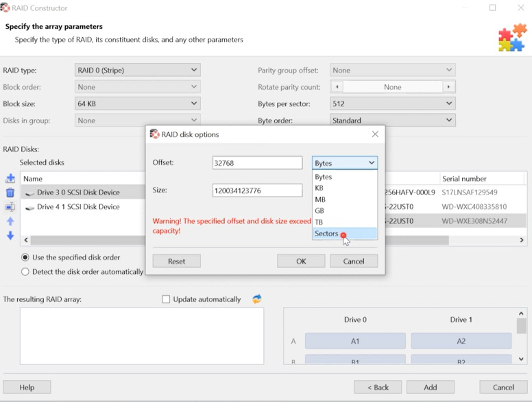Close the RAID disk options dialog
Screen dimensions: 532x402
click(375, 134)
